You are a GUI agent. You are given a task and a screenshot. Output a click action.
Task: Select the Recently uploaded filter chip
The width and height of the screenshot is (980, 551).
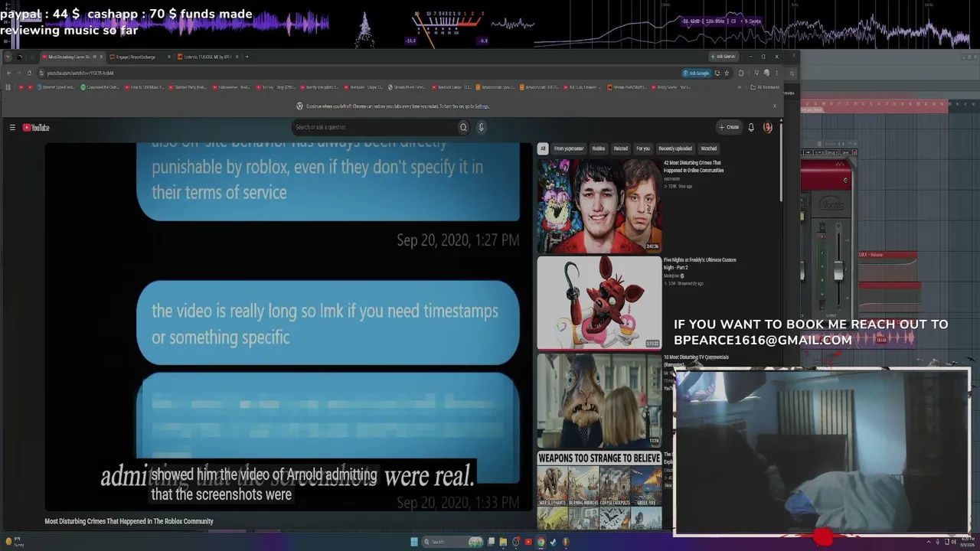click(675, 148)
